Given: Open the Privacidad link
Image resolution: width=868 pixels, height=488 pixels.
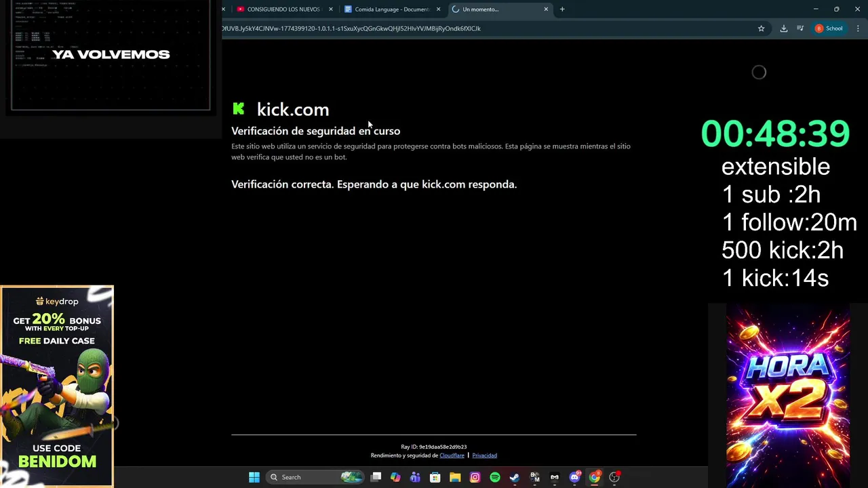Looking at the screenshot, I should pyautogui.click(x=484, y=455).
